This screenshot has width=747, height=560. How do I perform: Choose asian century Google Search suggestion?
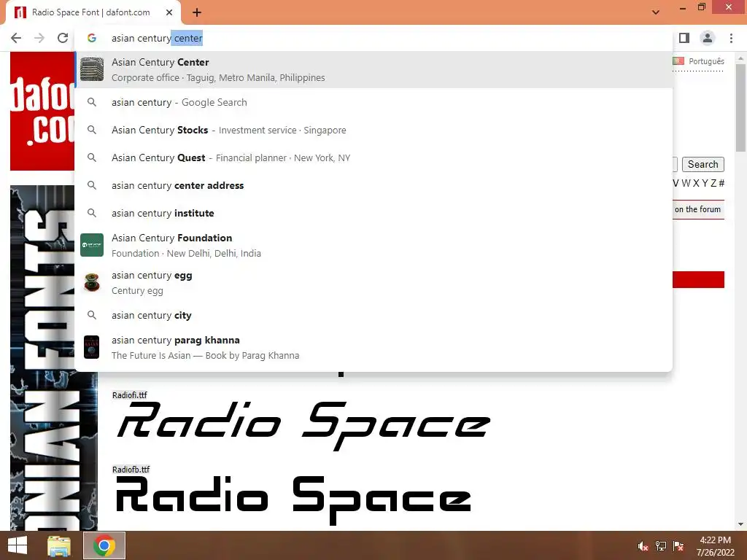tap(373, 102)
